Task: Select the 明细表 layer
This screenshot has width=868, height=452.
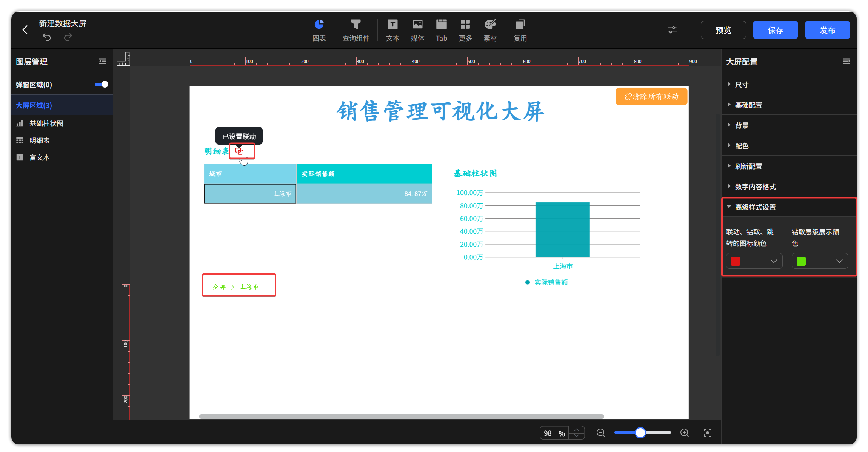Action: 62,140
